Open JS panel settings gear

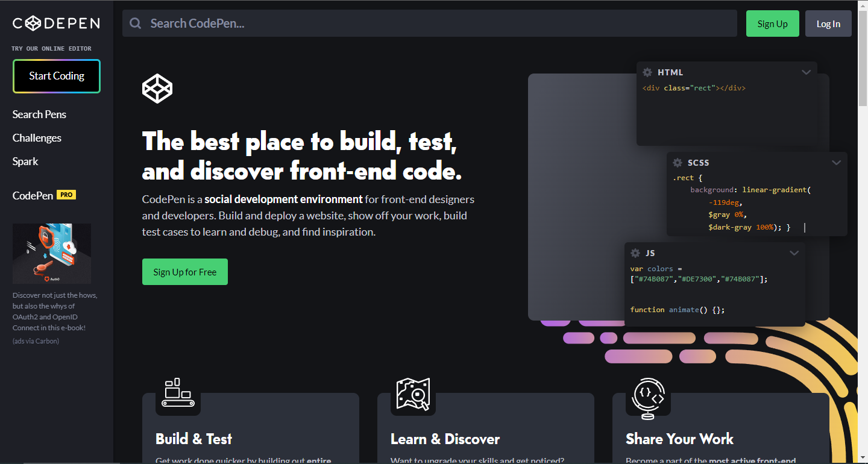[635, 253]
